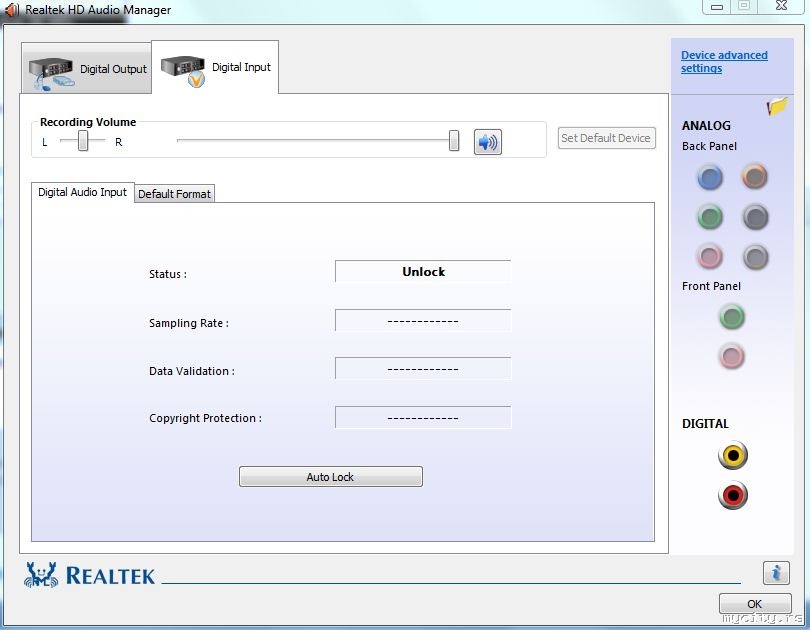Open Device advanced settings link
810x630 pixels.
tap(724, 61)
